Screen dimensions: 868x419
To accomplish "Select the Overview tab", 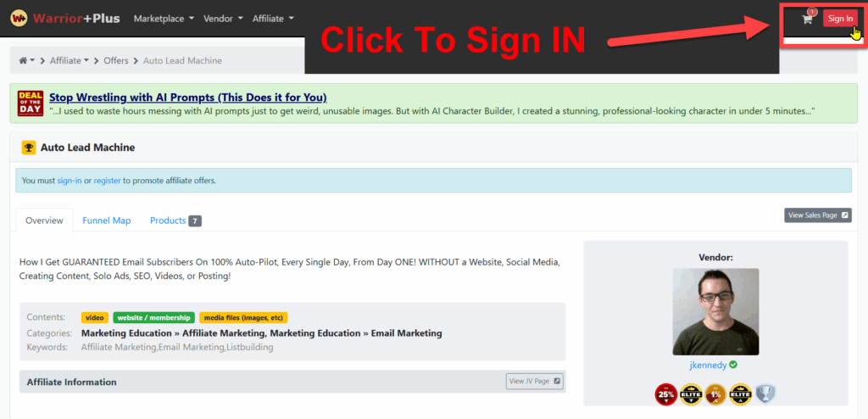I will 44,221.
